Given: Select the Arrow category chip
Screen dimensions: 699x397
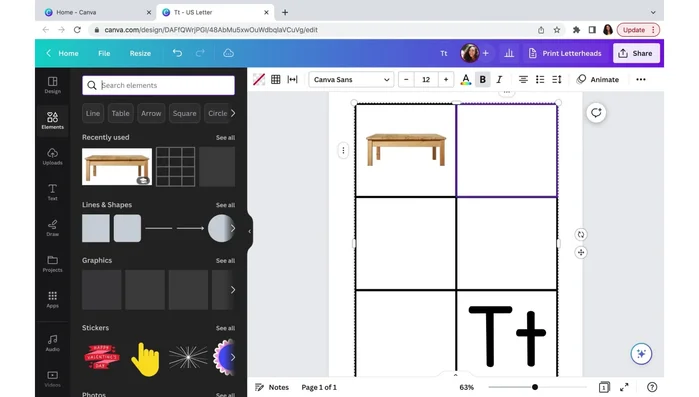Looking at the screenshot, I should [x=151, y=113].
